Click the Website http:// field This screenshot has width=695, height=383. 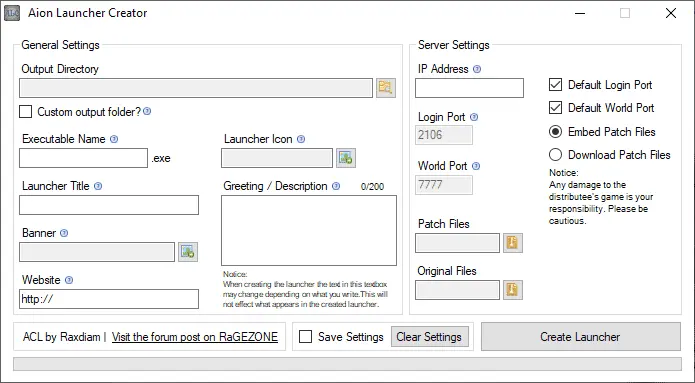109,299
